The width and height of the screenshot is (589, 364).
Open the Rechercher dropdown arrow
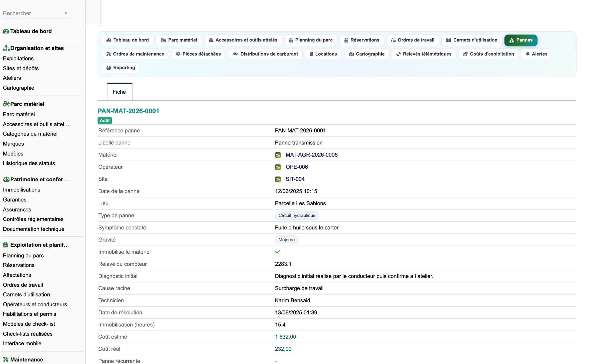[66, 13]
